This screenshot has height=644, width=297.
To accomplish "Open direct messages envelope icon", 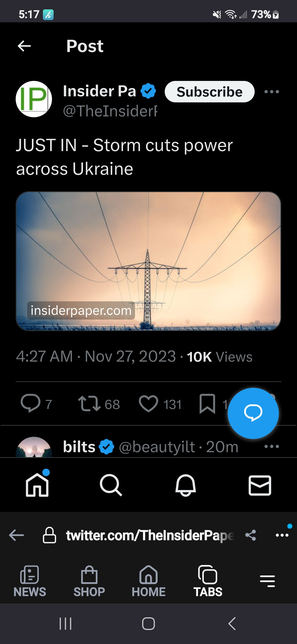I will pyautogui.click(x=260, y=485).
